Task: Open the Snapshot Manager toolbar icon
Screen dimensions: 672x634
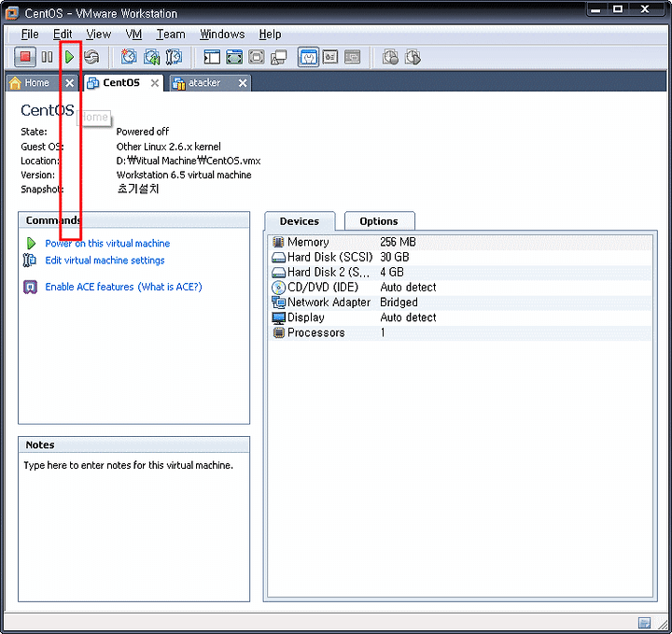Action: (174, 57)
